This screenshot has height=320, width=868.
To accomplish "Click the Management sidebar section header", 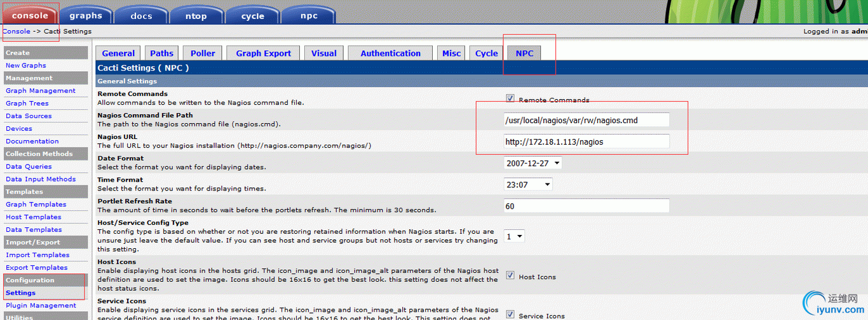I will [45, 78].
